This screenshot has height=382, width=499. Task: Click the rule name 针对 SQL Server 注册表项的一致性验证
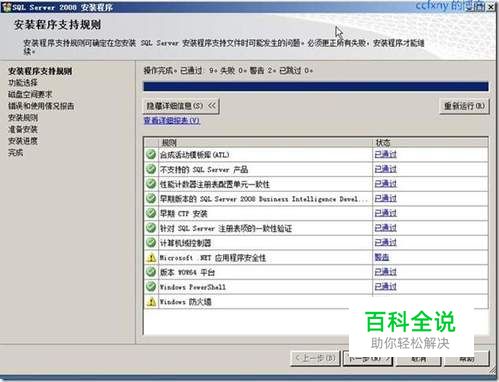tap(226, 228)
